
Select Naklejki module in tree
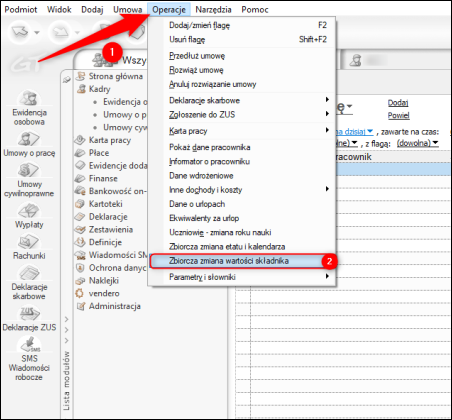pos(104,281)
